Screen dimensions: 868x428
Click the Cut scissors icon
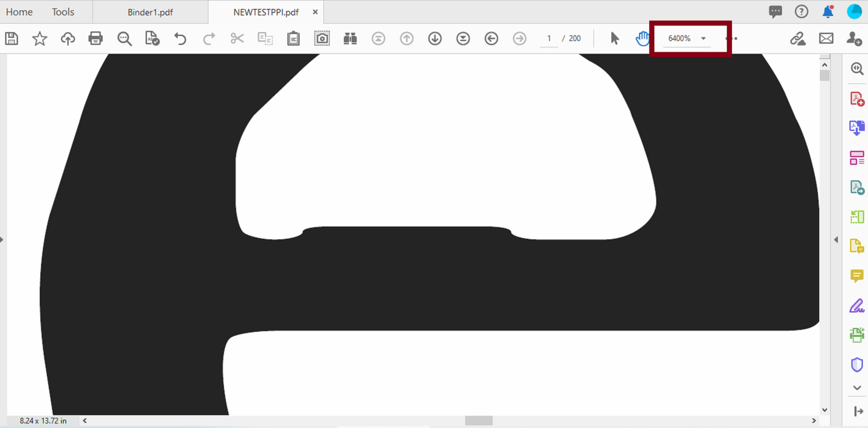click(237, 38)
